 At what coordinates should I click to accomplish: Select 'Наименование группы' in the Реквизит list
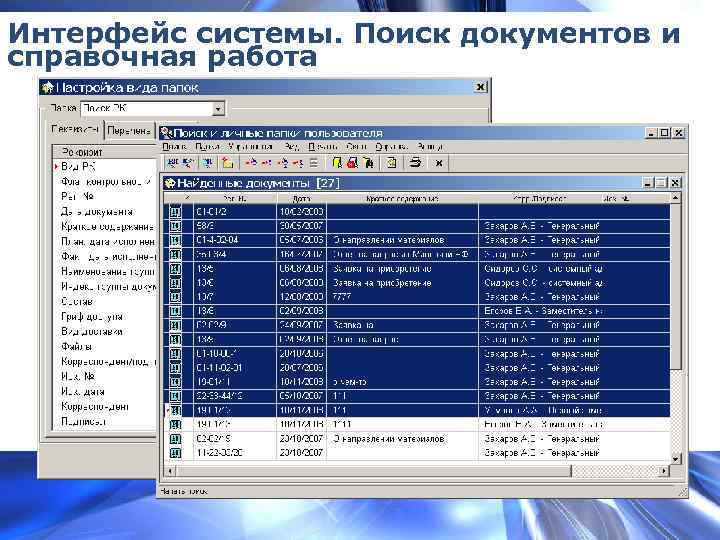coord(108,271)
